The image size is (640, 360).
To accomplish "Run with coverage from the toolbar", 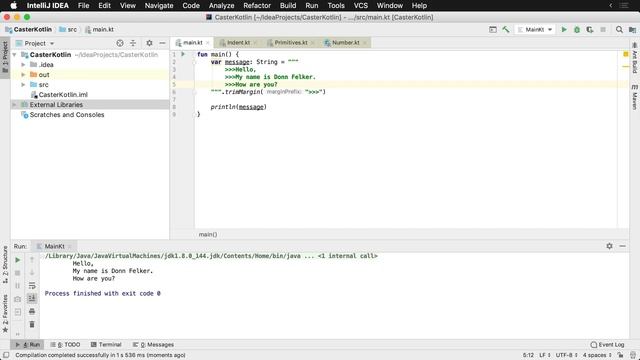I will coord(590,29).
